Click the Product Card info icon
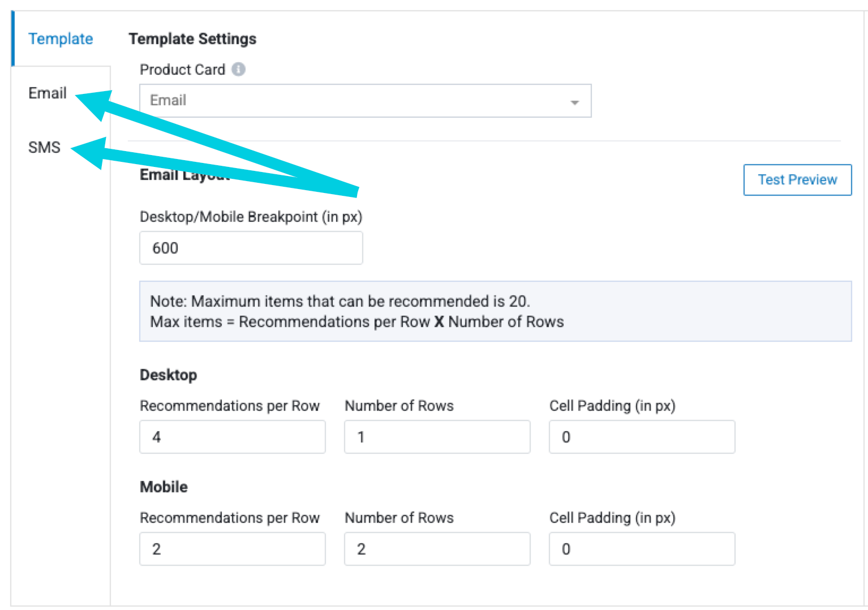Image resolution: width=868 pixels, height=610 pixels. coord(239,69)
